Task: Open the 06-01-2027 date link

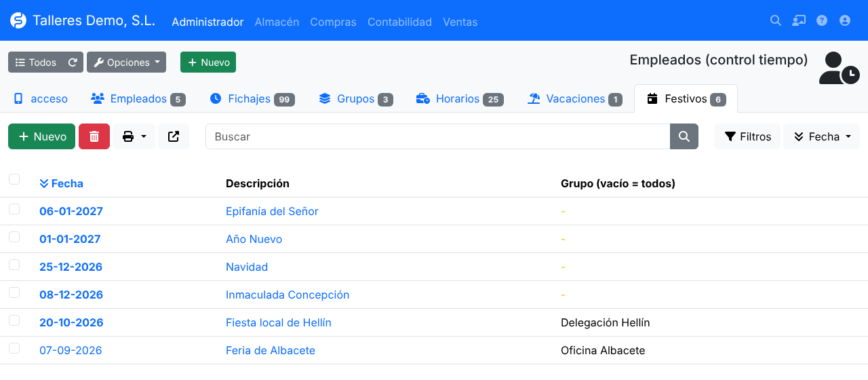Action: (x=71, y=211)
